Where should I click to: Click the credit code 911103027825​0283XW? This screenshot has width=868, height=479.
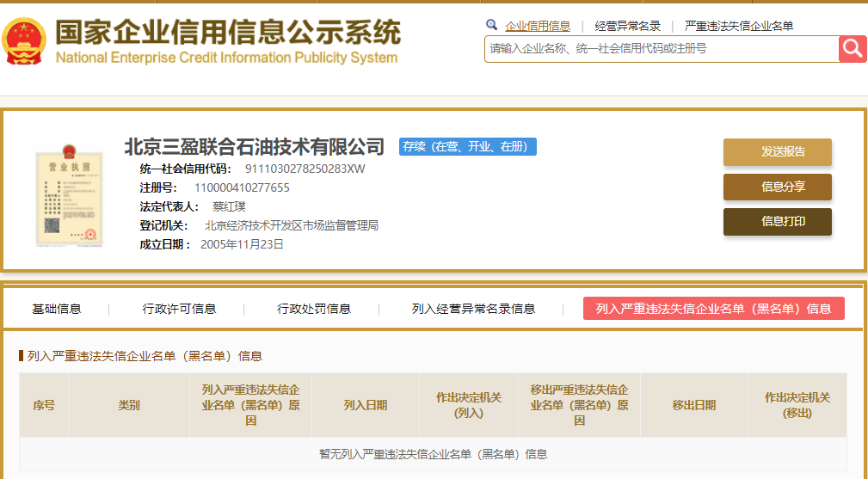coord(305,169)
